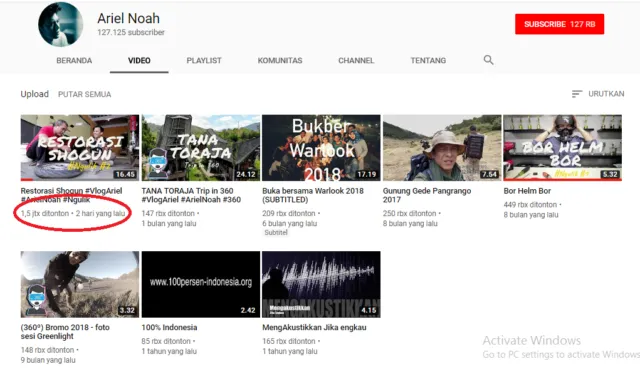Open the Restorasi Shogun video thumbnail
Image resolution: width=640 pixels, height=369 pixels.
click(x=80, y=148)
